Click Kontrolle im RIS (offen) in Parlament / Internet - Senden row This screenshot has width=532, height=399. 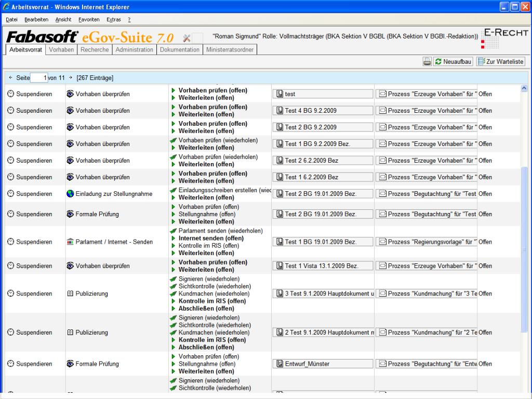pos(209,246)
